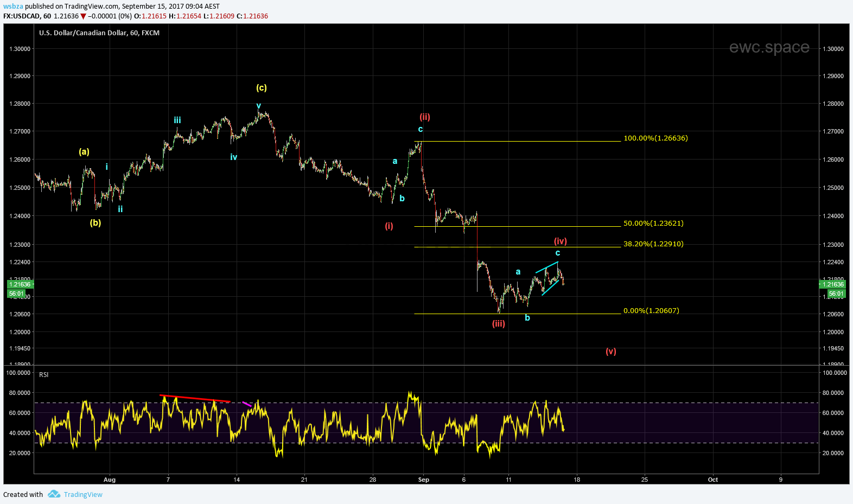The height and width of the screenshot is (504, 853).
Task: Click the 56:01 countdown on the left axis
Action: (16, 294)
